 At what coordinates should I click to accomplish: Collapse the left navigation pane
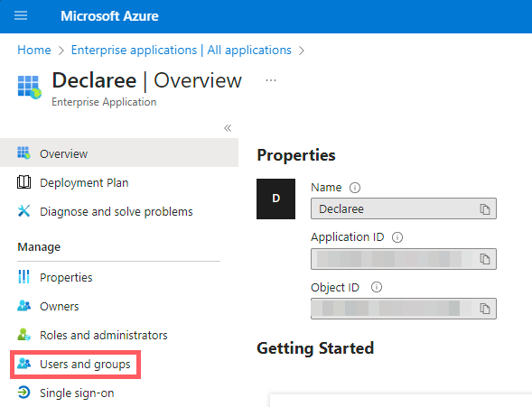click(228, 128)
